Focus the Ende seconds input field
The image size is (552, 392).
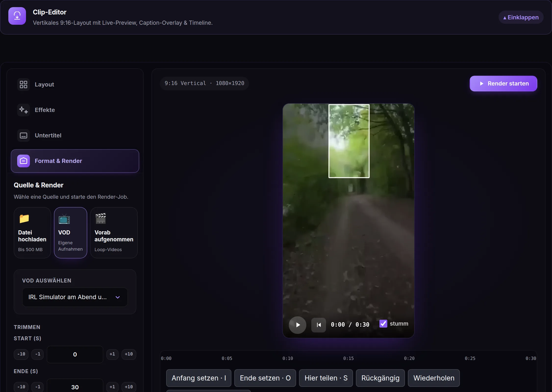pos(75,386)
